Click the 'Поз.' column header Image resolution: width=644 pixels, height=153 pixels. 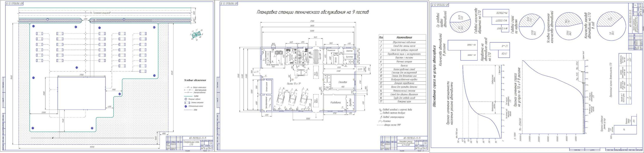[x=381, y=37]
